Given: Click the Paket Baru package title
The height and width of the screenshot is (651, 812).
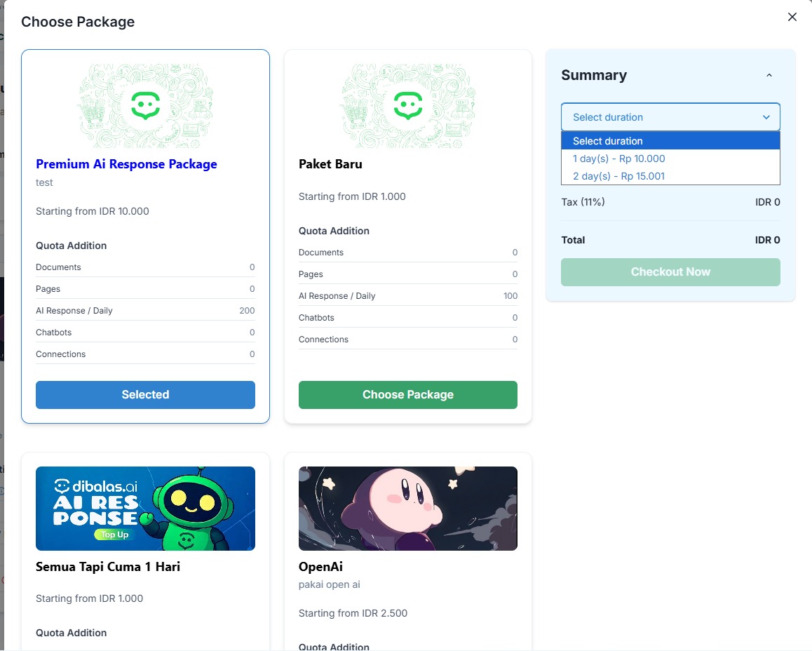Looking at the screenshot, I should pyautogui.click(x=330, y=164).
